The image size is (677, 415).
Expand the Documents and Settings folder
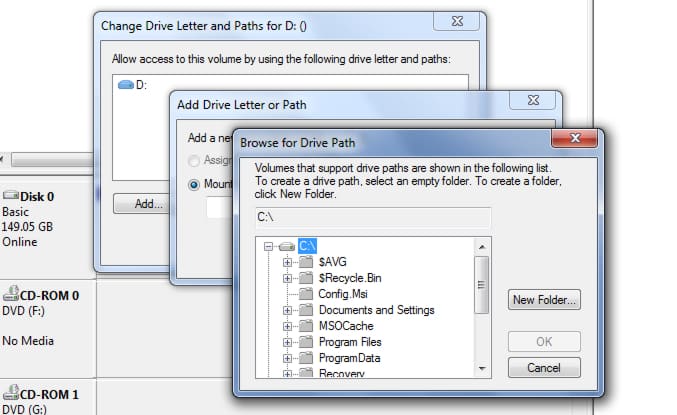coord(288,310)
